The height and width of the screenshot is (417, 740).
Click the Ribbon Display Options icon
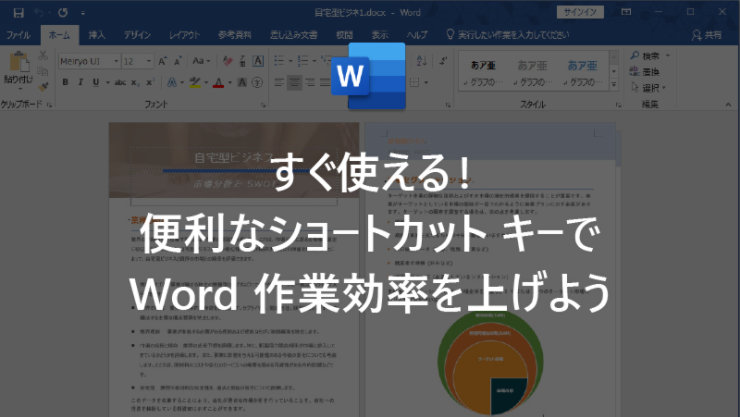(x=626, y=12)
